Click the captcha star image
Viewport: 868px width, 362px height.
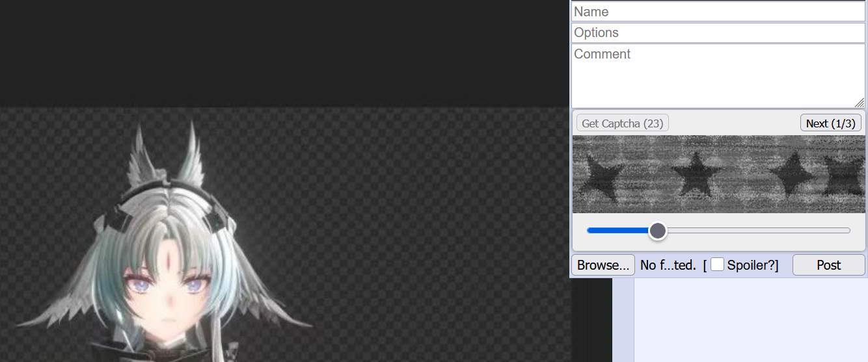tap(719, 174)
